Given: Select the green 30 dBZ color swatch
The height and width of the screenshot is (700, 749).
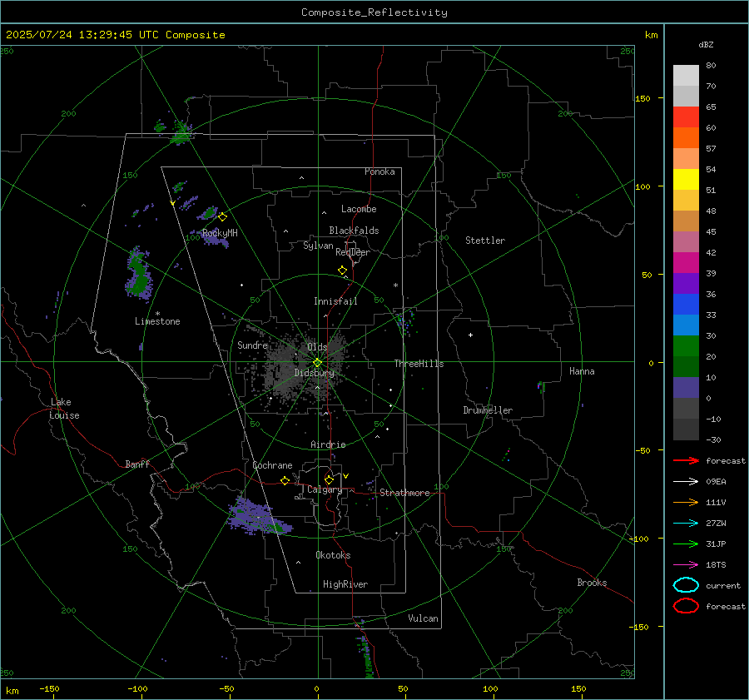Looking at the screenshot, I should coord(686,346).
